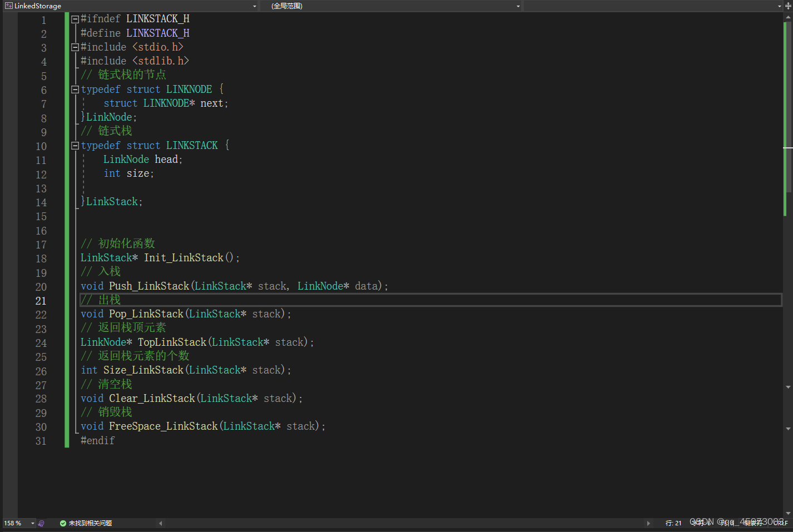Click the comment 返回栈元素的个数 on line 25

(135, 356)
